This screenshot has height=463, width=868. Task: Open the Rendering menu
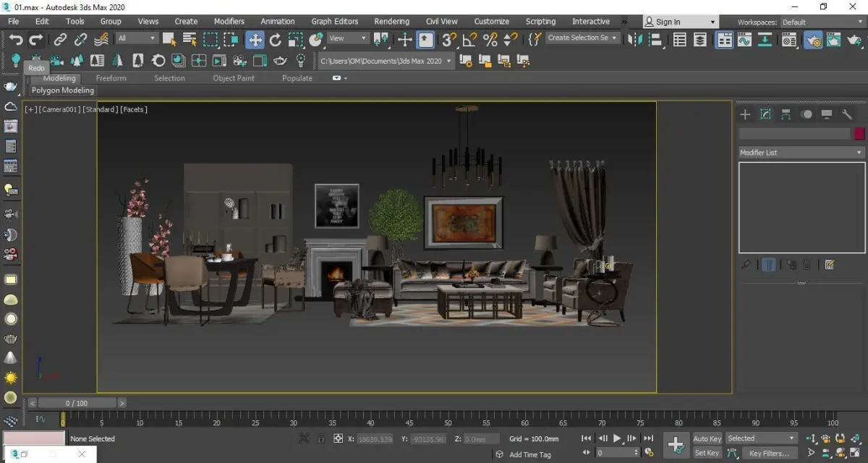coord(391,21)
